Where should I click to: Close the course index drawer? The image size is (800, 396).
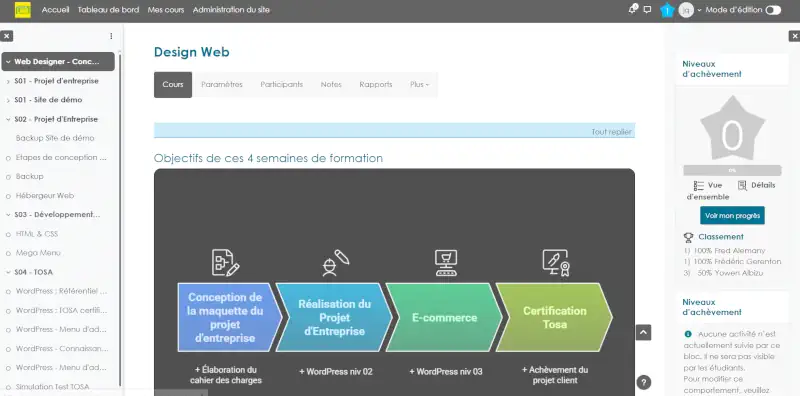tap(6, 36)
